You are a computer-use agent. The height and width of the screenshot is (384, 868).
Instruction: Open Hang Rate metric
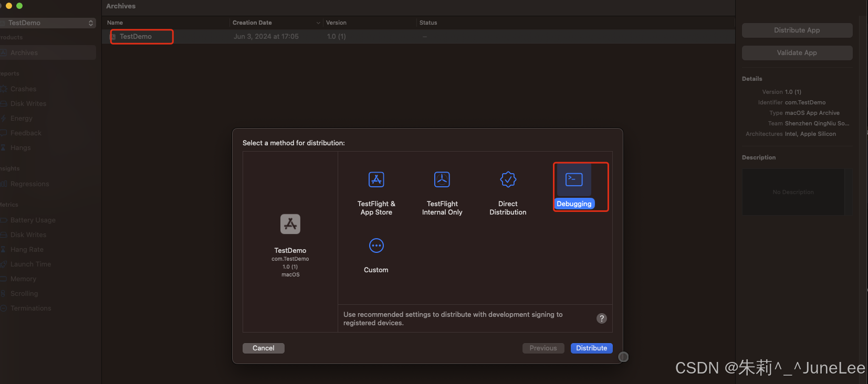(x=27, y=250)
